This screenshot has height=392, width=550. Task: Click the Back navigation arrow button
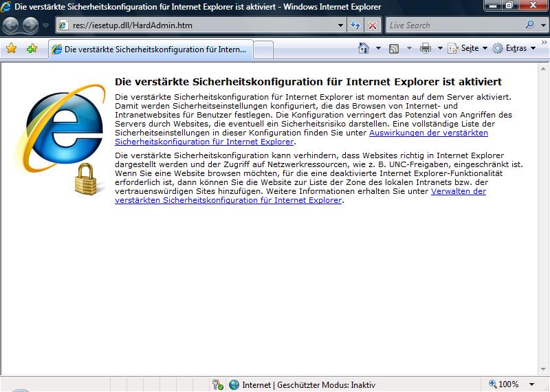pos(10,25)
